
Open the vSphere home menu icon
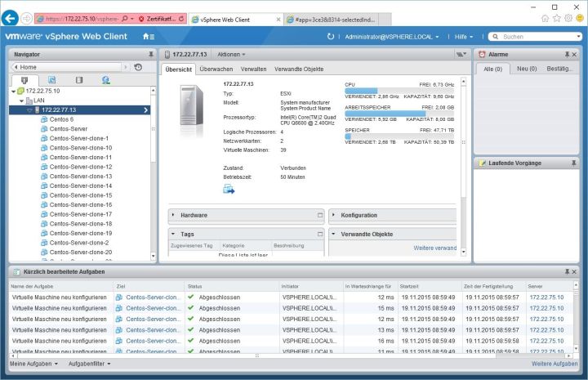pos(148,36)
